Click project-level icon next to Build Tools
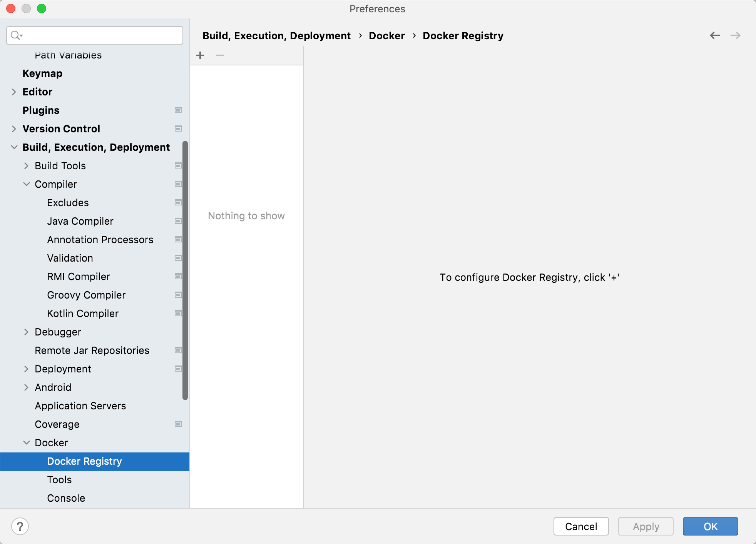Viewport: 756px width, 544px height. pyautogui.click(x=178, y=166)
